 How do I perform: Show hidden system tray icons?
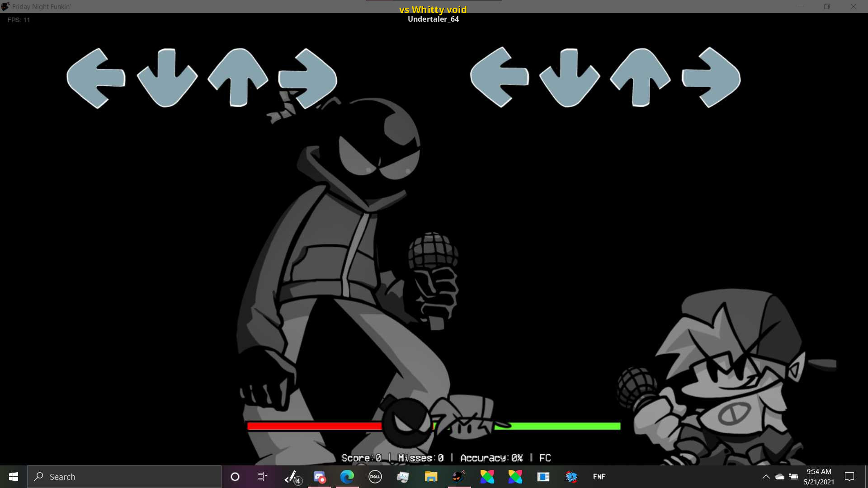point(766,477)
